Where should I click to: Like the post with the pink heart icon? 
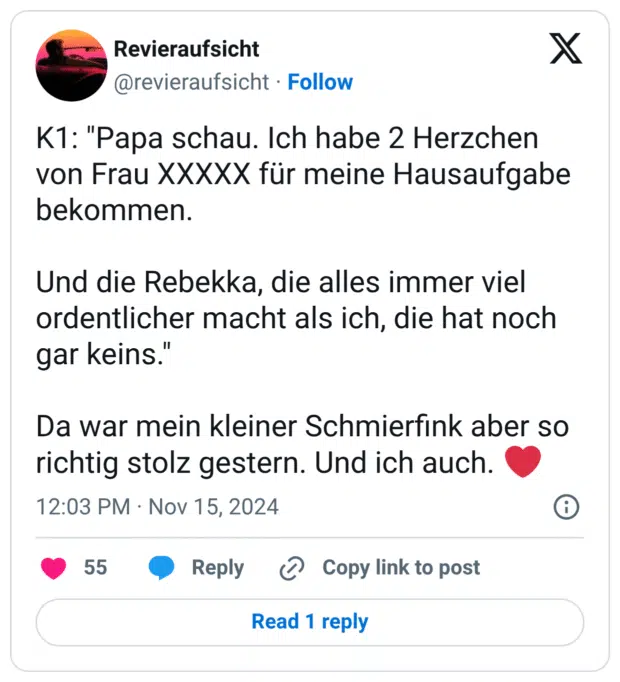click(54, 568)
